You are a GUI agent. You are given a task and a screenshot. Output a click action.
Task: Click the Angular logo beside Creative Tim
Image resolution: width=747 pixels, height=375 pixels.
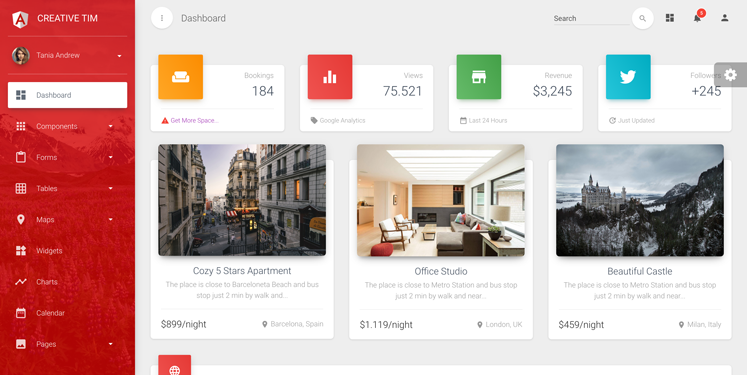tap(20, 19)
